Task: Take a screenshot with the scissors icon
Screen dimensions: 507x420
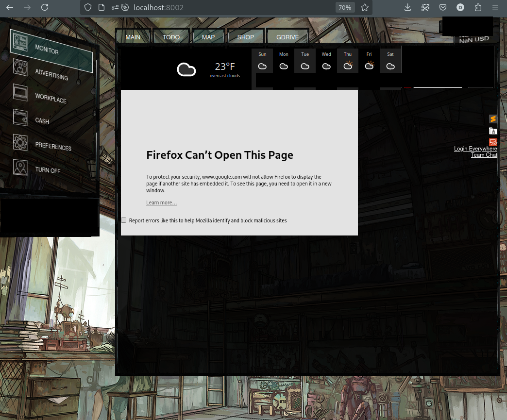Action: click(425, 7)
